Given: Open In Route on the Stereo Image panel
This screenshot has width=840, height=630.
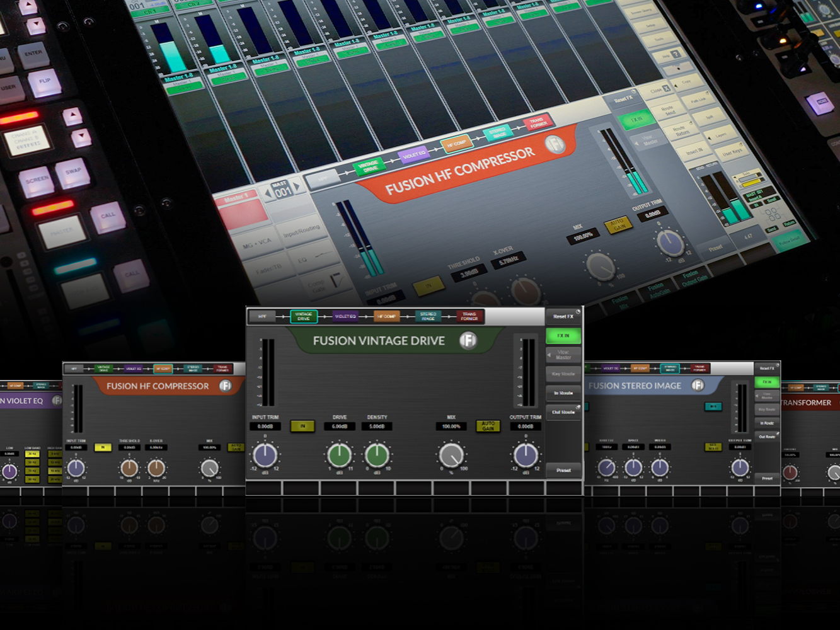Looking at the screenshot, I should [x=767, y=423].
